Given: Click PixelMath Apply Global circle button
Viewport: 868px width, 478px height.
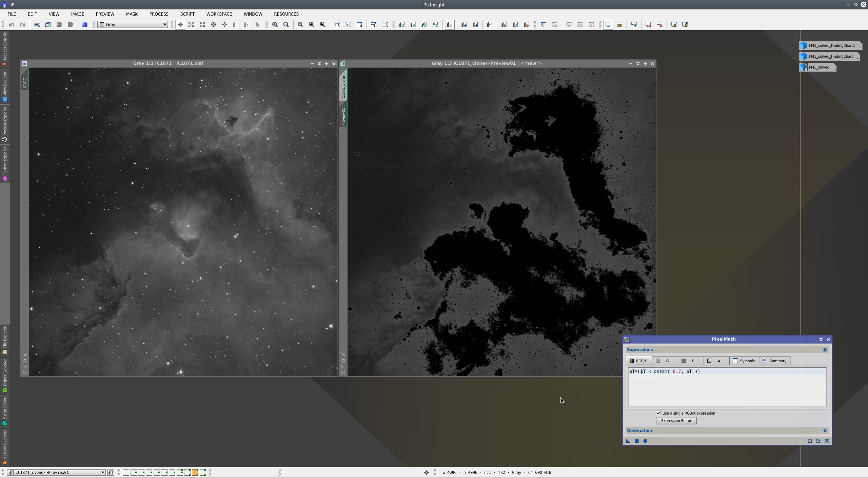Looking at the screenshot, I should click(645, 441).
